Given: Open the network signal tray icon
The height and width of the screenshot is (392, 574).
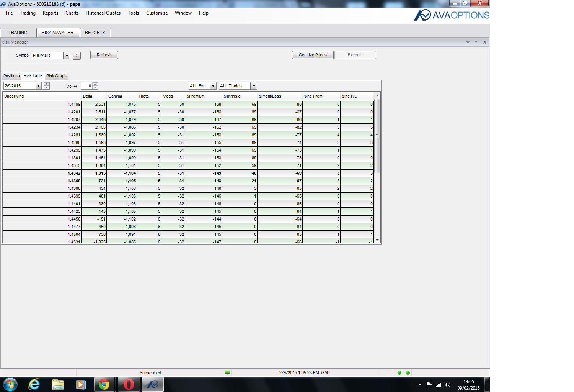Looking at the screenshot, I should point(439,385).
